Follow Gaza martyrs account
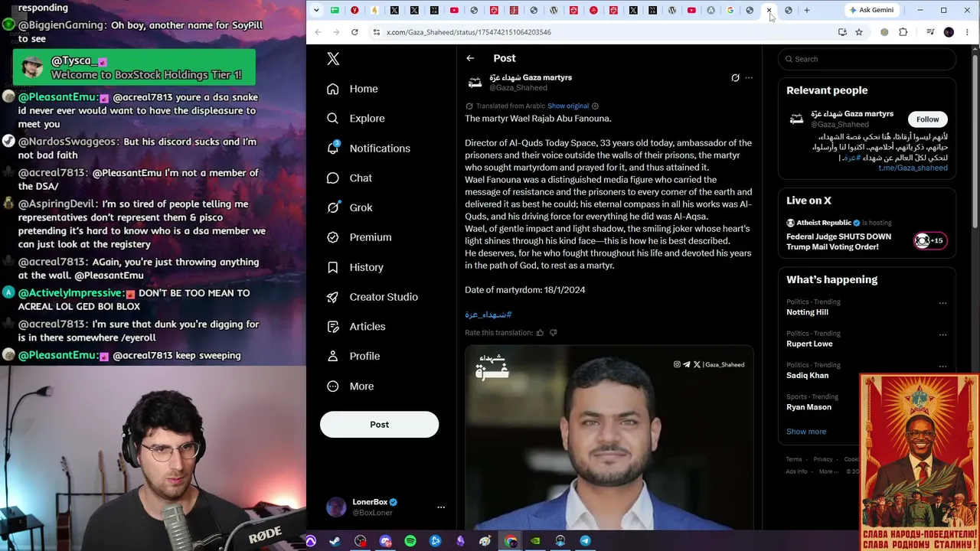 point(927,119)
